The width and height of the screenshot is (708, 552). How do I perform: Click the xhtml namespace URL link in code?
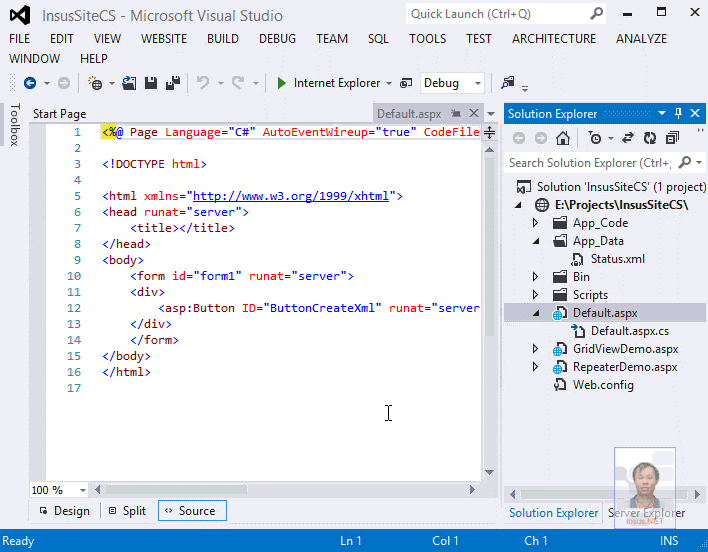pyautogui.click(x=290, y=196)
